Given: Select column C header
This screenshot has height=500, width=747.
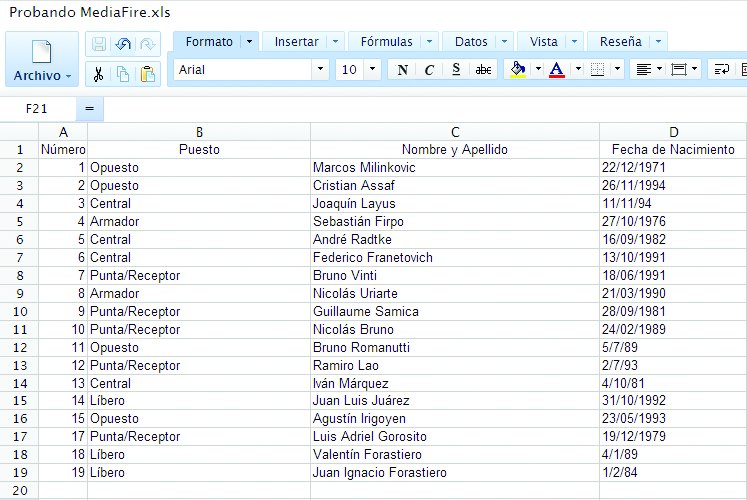Looking at the screenshot, I should coord(455,132).
